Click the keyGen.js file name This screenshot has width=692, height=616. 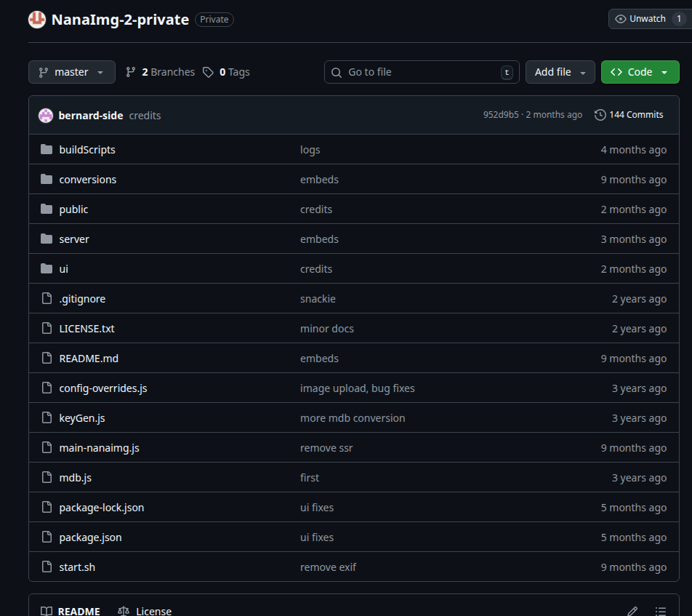pos(82,417)
